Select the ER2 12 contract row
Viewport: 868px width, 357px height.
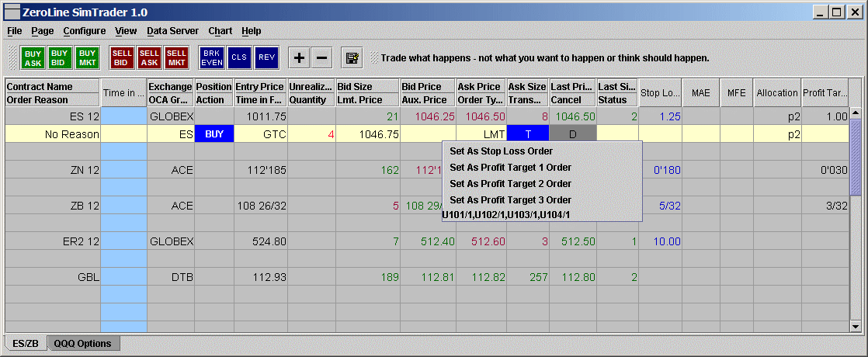coord(427,241)
